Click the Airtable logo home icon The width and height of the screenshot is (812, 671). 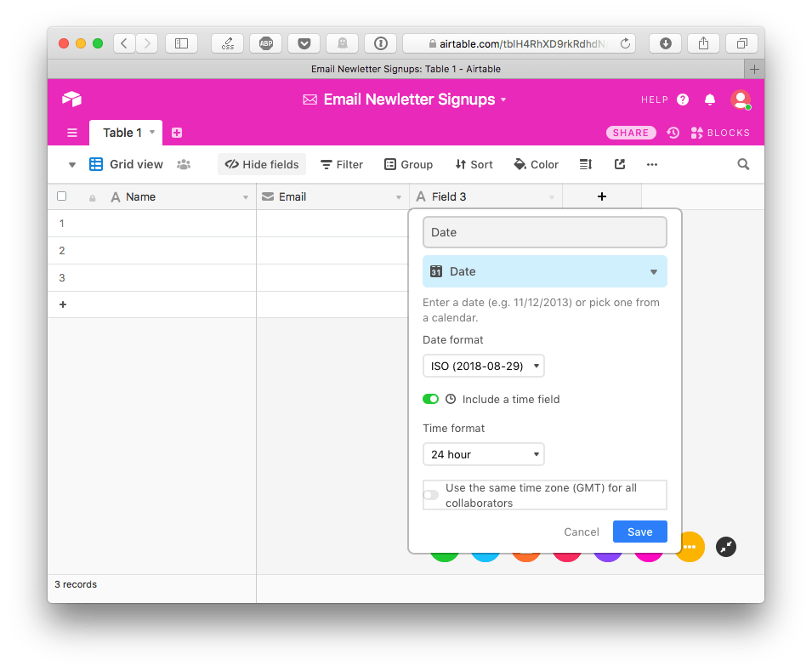point(71,99)
